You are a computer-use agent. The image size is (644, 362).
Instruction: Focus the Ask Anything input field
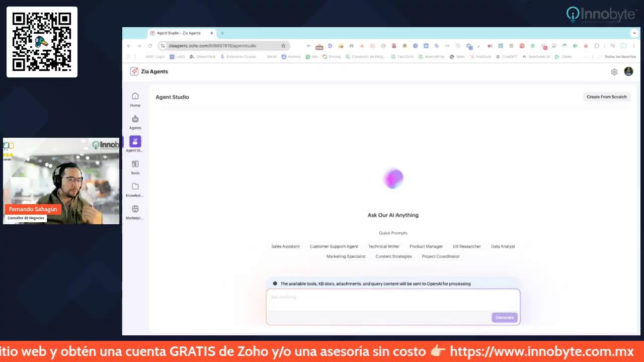point(393,300)
